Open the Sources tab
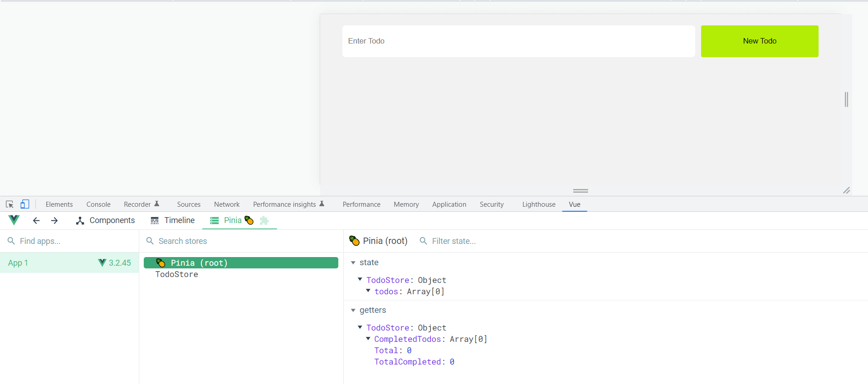Viewport: 868px width, 384px height. click(x=189, y=204)
